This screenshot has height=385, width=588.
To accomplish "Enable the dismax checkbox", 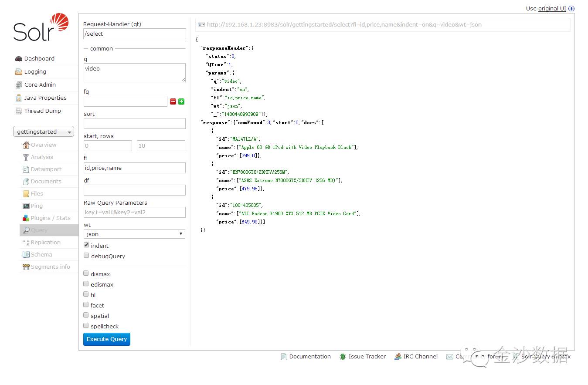I will point(86,274).
